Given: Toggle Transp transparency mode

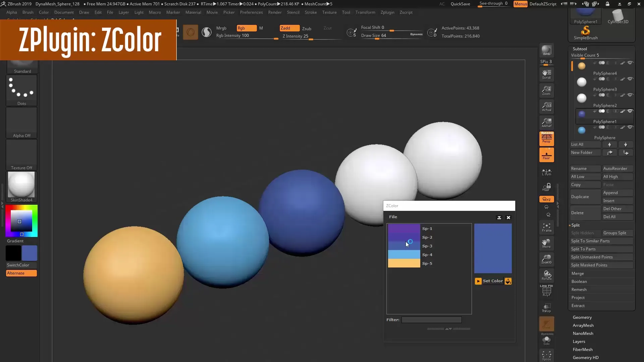Looking at the screenshot, I should (x=546, y=308).
